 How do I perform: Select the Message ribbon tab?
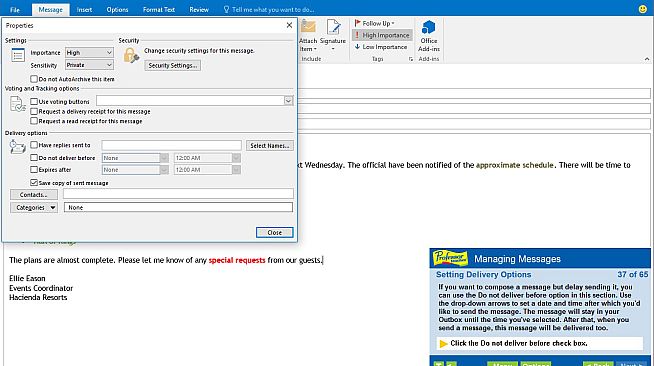50,9
